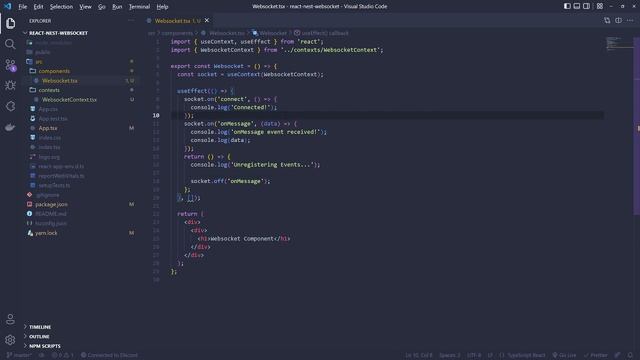Open the Accounts icon in activity bar

coord(10,319)
